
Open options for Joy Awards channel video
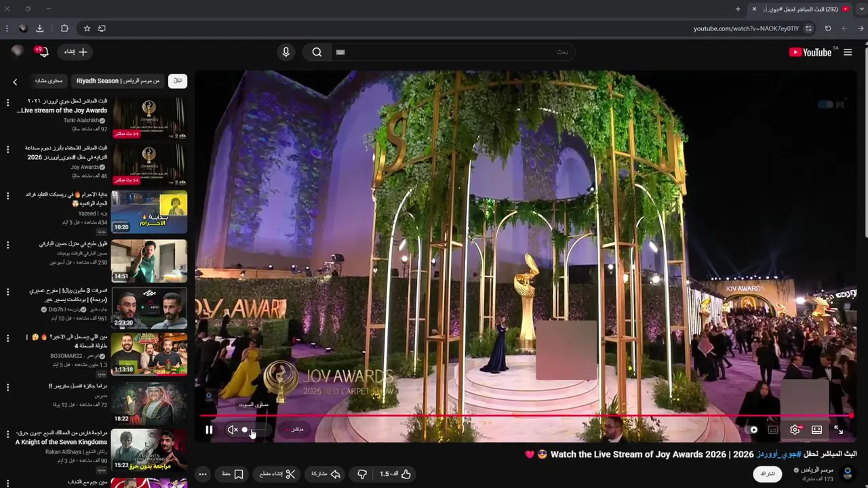coord(8,148)
